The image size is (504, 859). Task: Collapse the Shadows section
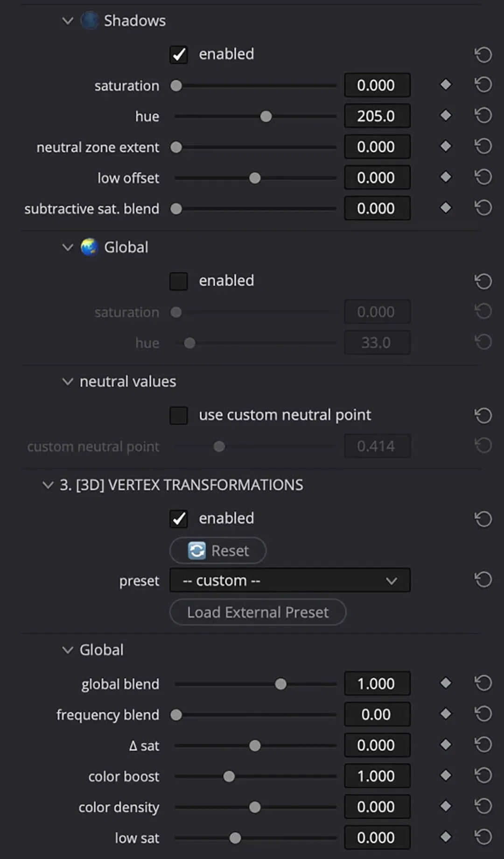tap(68, 21)
